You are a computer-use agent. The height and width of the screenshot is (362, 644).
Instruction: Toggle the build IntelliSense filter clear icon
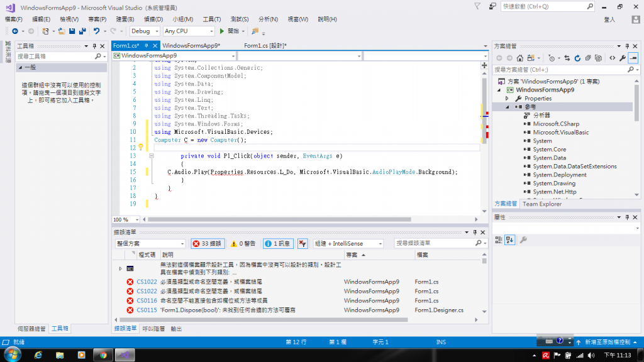click(303, 243)
